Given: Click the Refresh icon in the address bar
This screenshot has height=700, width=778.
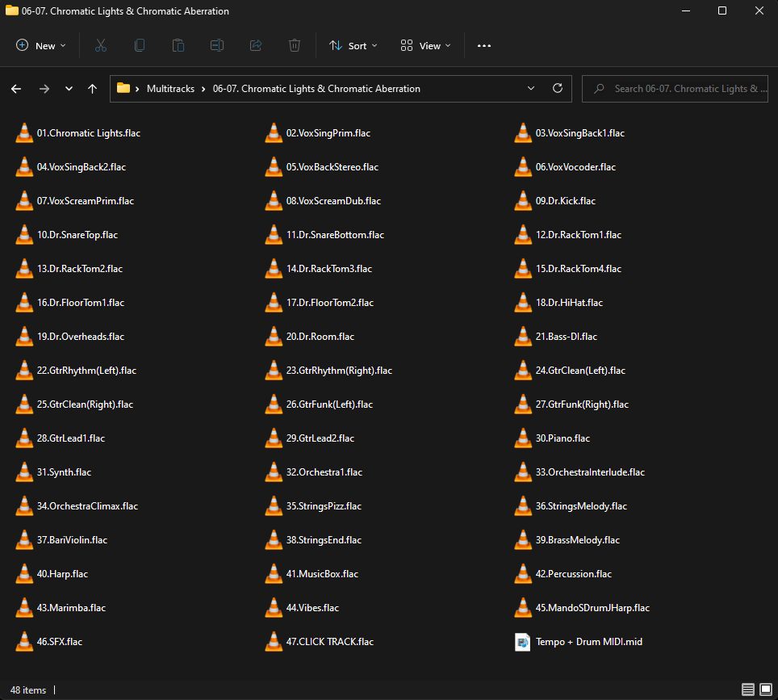Looking at the screenshot, I should pos(557,89).
